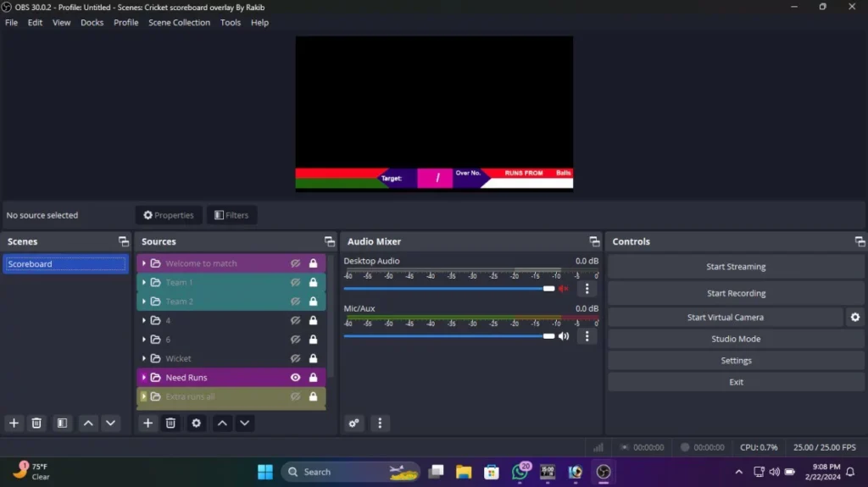
Task: Expand the Extra runs all group
Action: (144, 396)
